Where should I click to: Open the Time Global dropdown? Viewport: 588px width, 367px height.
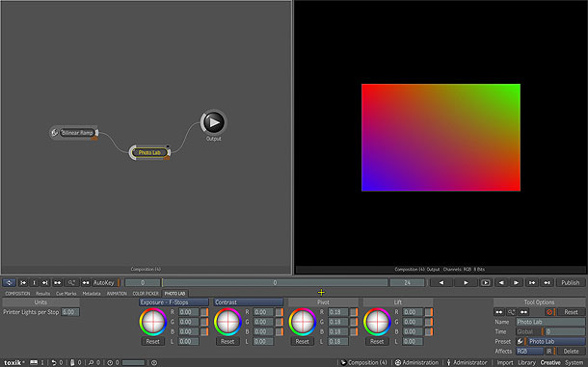(x=529, y=331)
